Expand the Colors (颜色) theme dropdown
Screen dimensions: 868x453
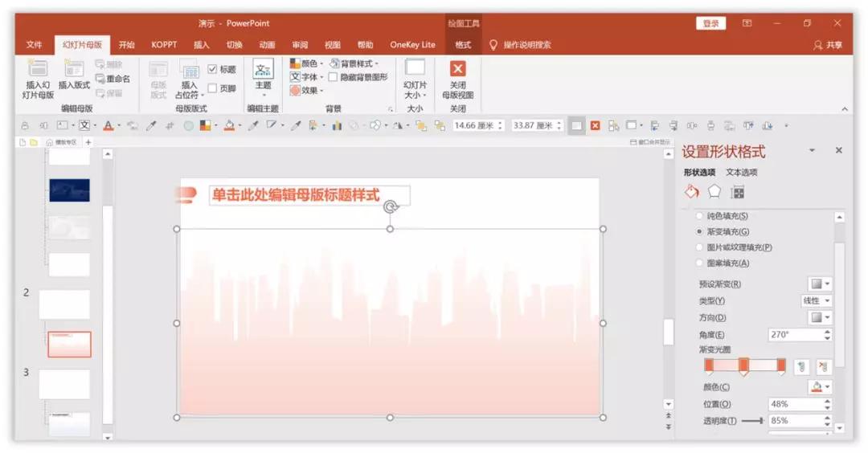306,63
